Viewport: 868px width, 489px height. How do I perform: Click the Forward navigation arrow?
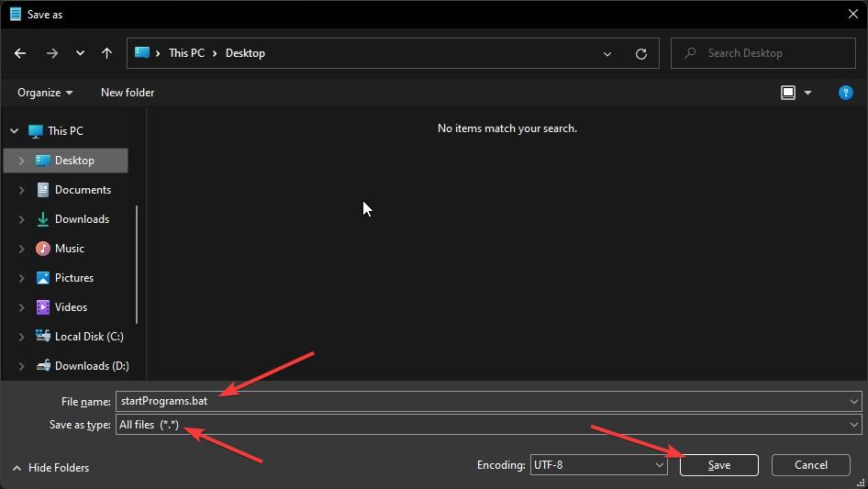51,53
